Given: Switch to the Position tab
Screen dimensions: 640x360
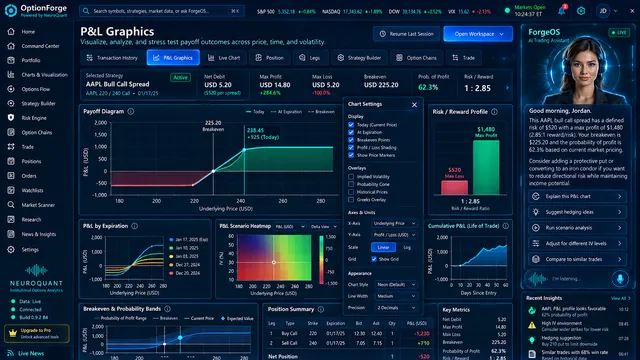Looking at the screenshot, I should (269, 58).
